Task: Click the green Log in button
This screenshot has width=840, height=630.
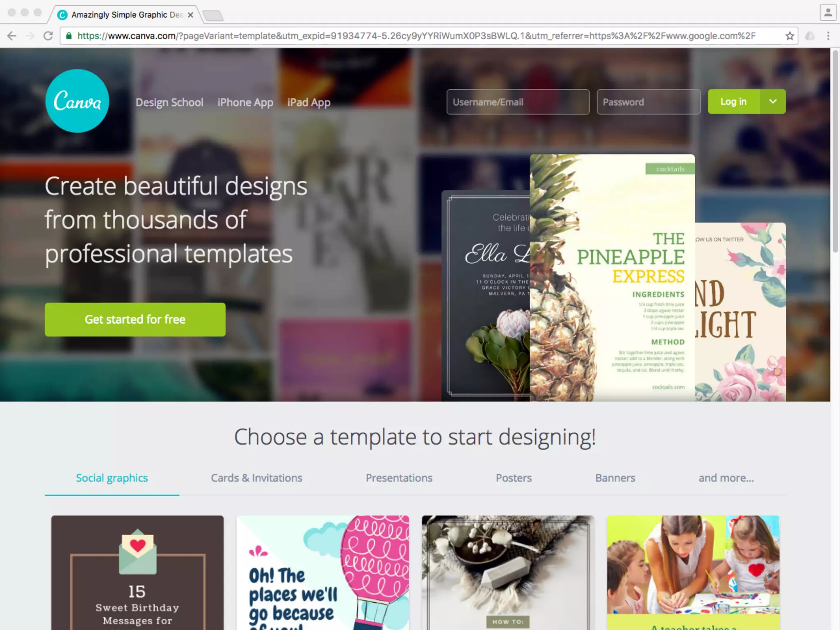Action: point(734,101)
